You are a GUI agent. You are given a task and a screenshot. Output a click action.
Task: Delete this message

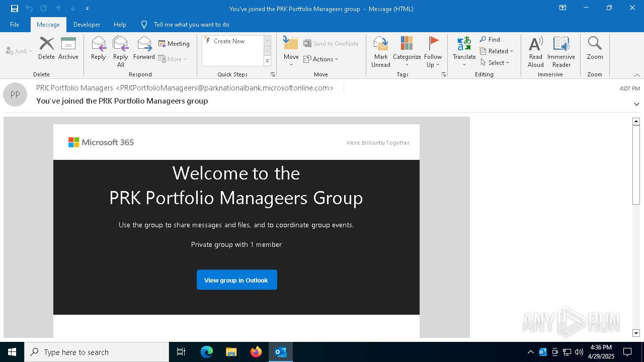click(46, 48)
